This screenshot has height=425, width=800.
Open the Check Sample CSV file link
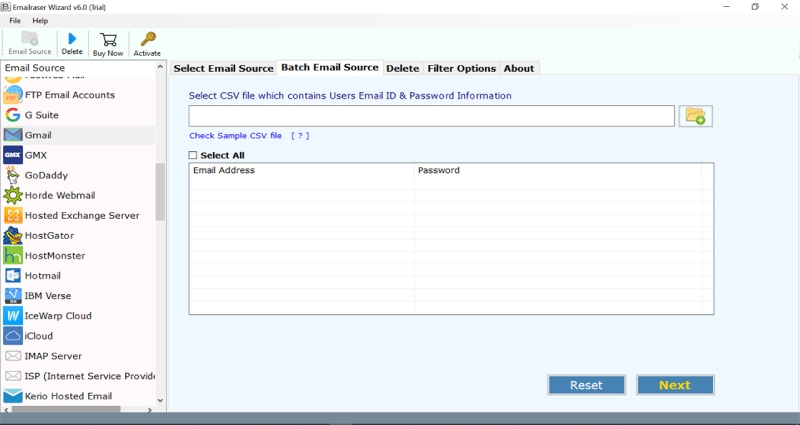pos(235,136)
